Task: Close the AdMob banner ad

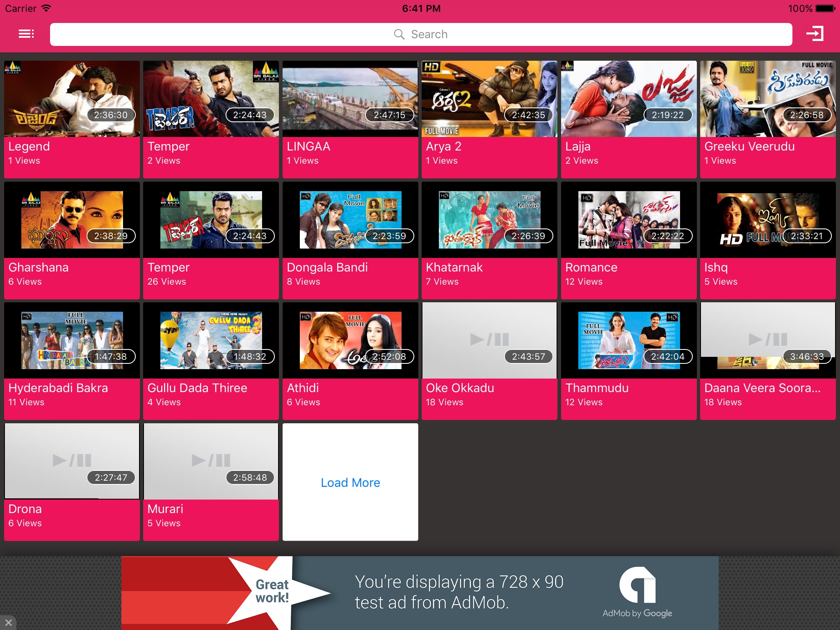Action: click(8, 622)
